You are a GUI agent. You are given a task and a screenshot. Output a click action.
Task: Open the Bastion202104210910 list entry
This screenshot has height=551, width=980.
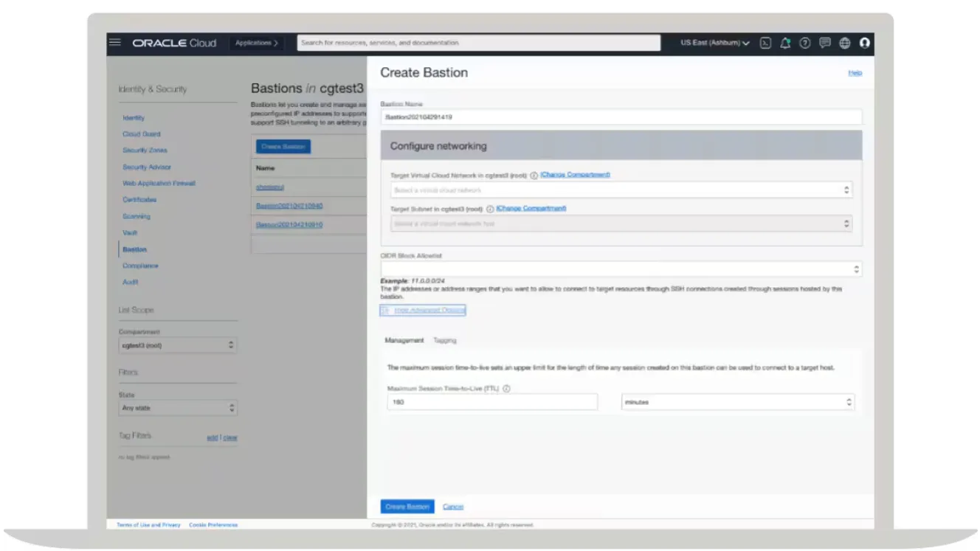pyautogui.click(x=289, y=225)
